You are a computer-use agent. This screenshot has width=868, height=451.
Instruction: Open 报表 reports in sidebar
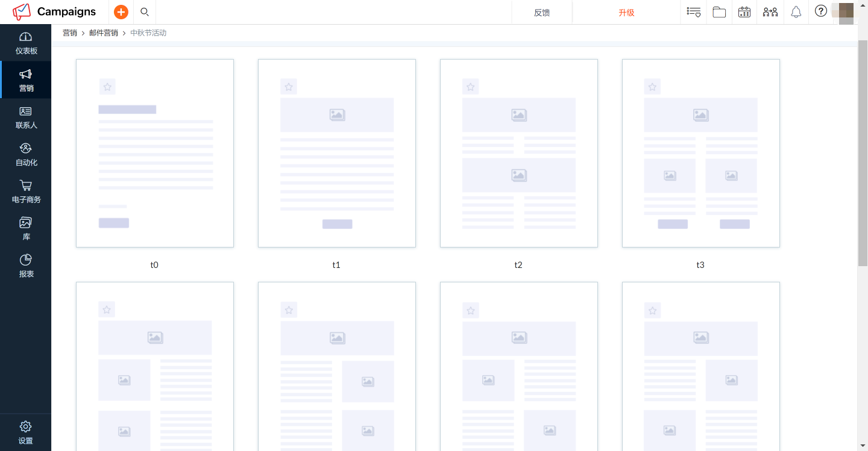pyautogui.click(x=25, y=266)
